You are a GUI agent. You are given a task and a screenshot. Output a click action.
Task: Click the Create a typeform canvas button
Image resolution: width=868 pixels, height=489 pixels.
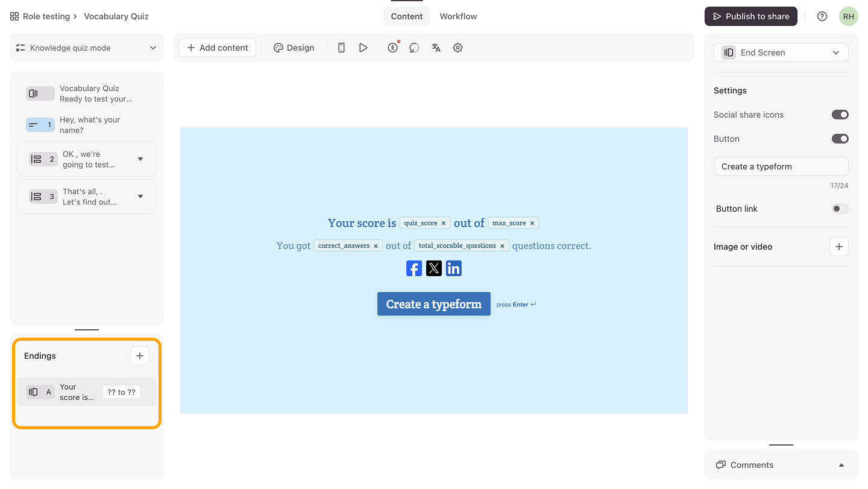(434, 304)
